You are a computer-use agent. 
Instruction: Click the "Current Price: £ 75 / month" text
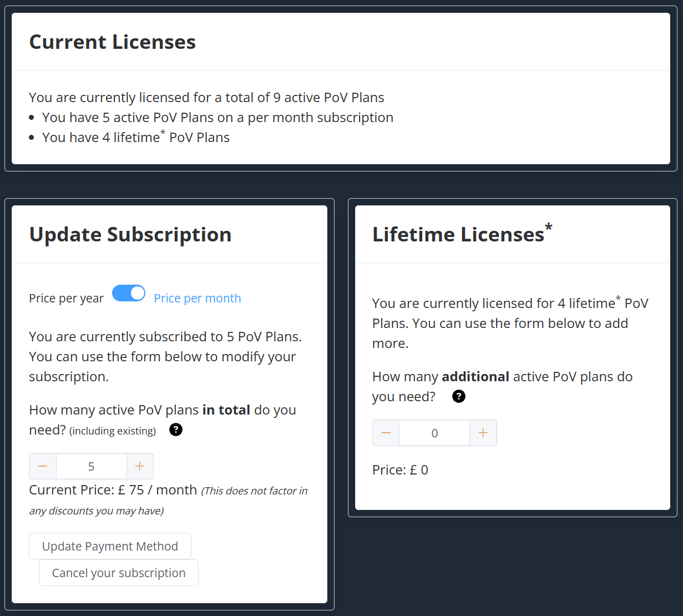[113, 490]
